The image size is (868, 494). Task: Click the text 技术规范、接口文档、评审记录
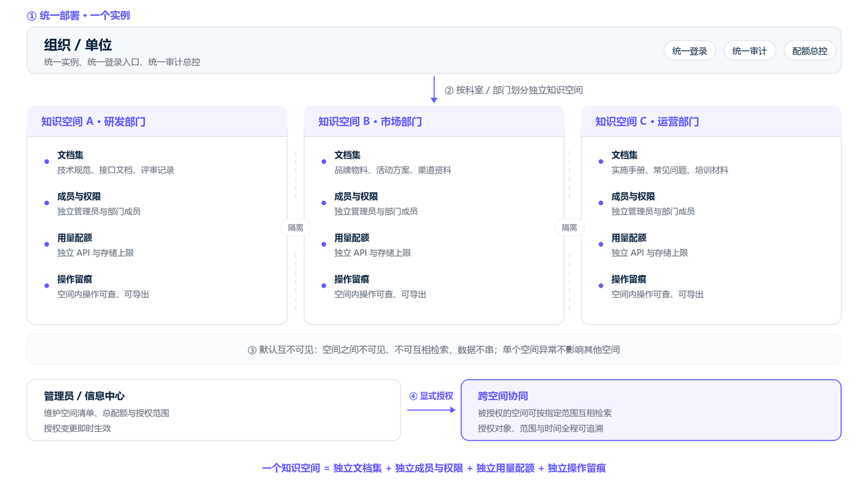click(116, 170)
